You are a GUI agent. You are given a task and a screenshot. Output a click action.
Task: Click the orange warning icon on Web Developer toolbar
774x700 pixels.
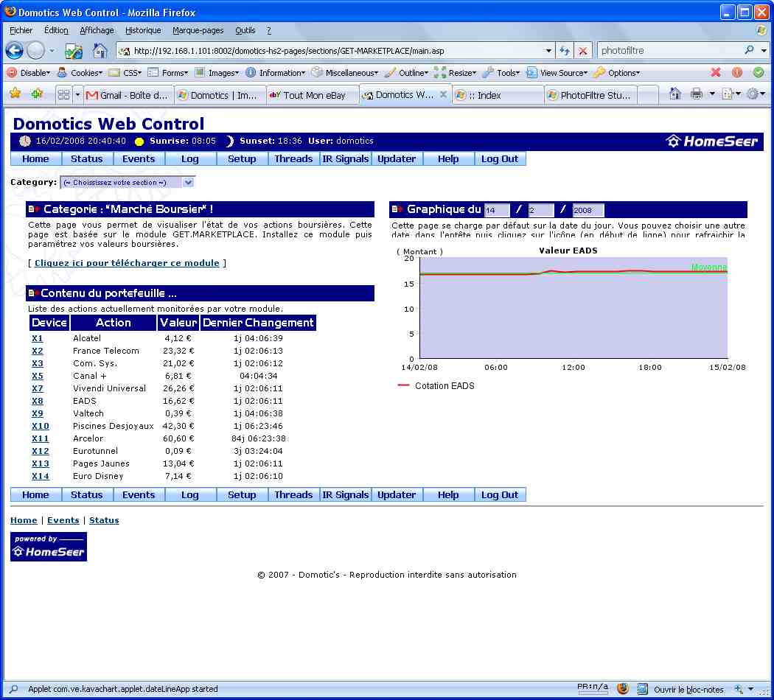click(737, 72)
